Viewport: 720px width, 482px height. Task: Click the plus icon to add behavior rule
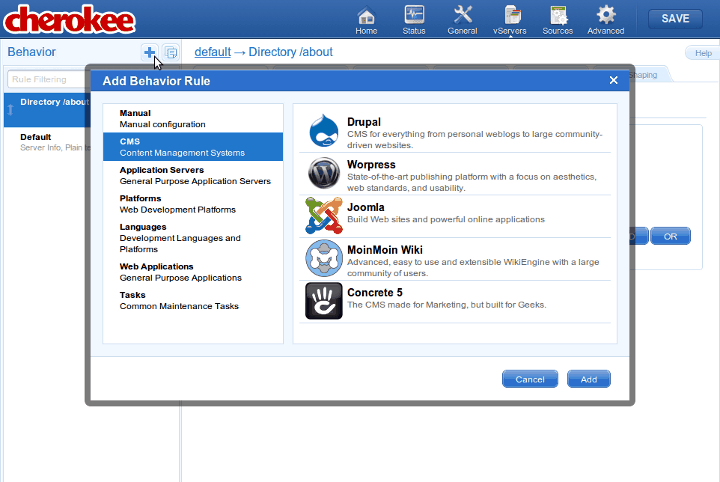(149, 52)
